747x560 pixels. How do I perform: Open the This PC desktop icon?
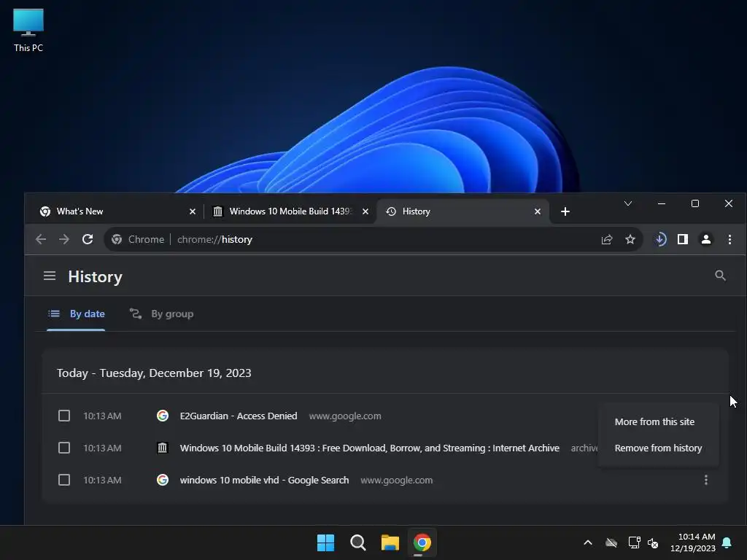pyautogui.click(x=28, y=31)
